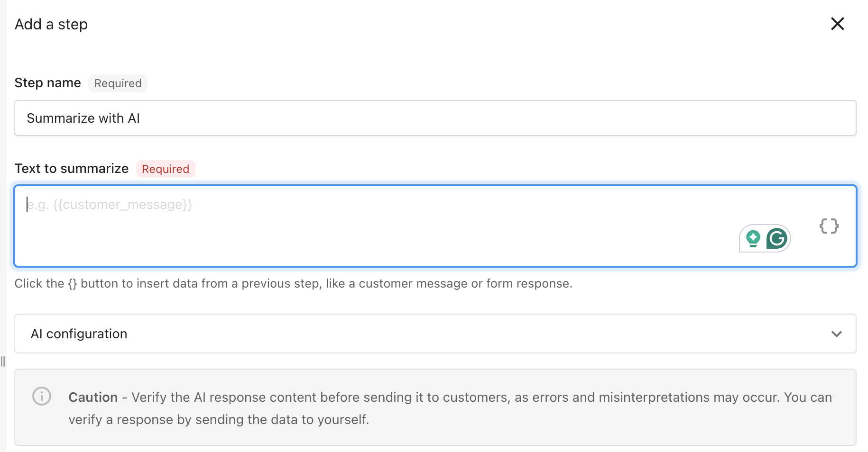
Task: Click the curly braces insert data button
Action: coord(829,226)
